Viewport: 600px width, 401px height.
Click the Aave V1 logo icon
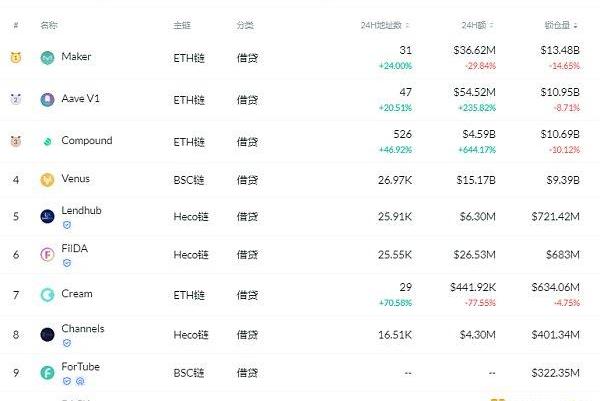pyautogui.click(x=47, y=99)
